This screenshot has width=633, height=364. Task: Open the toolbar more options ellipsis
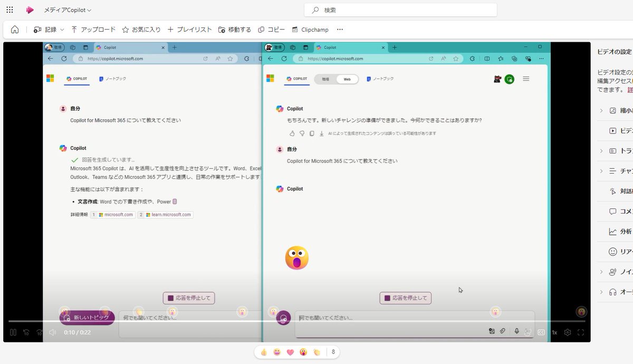point(340,30)
